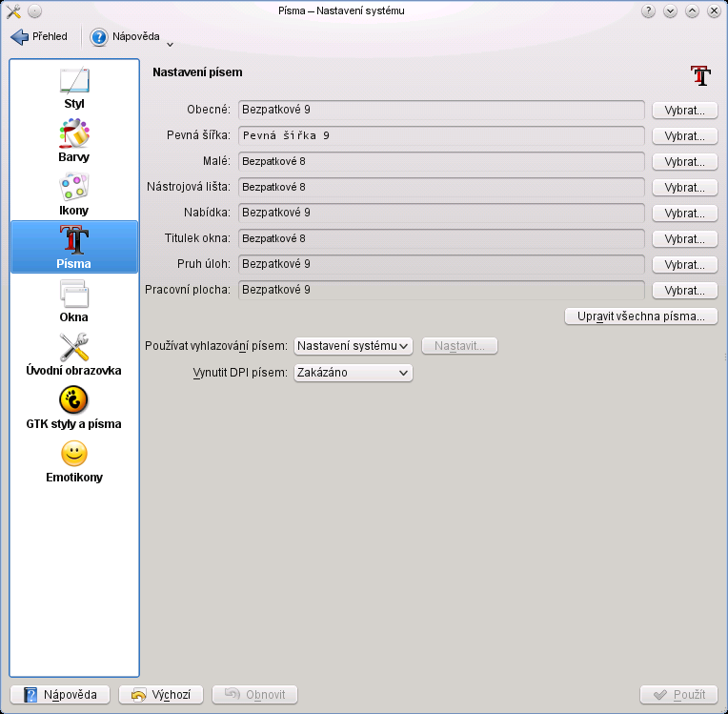This screenshot has width=728, height=714.
Task: Choose font for Titulek okna via Vybrat
Action: click(x=685, y=238)
